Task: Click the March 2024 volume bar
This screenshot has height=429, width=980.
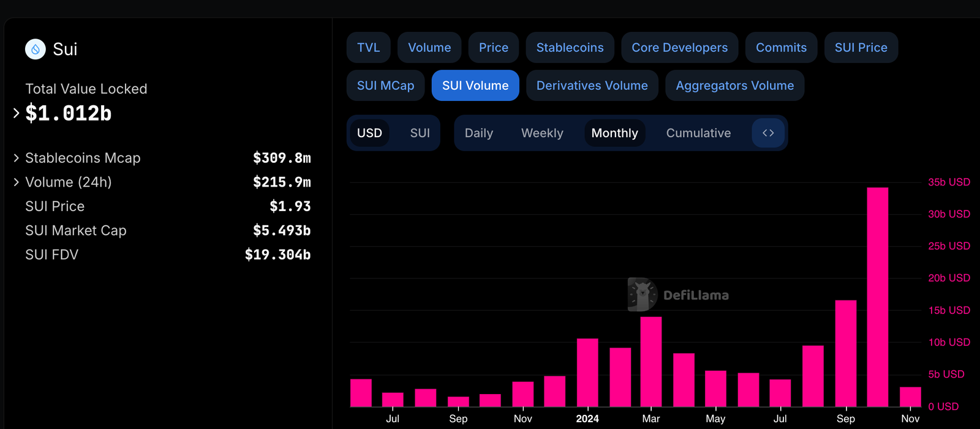Action: (650, 361)
